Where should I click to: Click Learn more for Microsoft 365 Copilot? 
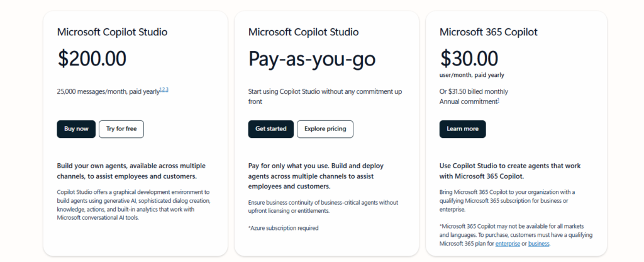click(462, 129)
